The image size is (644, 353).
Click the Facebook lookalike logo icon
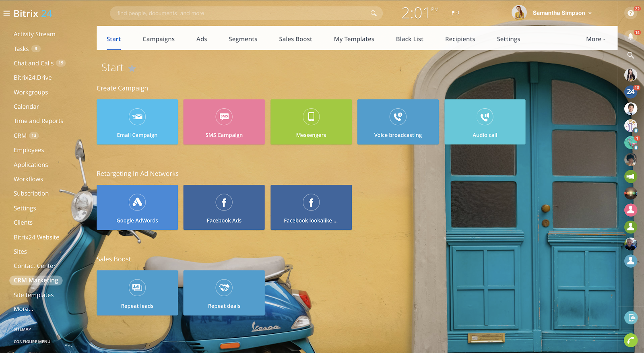click(x=311, y=202)
